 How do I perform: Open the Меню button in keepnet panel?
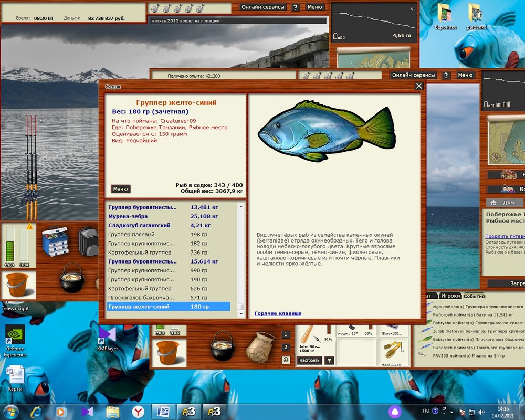[x=120, y=189]
